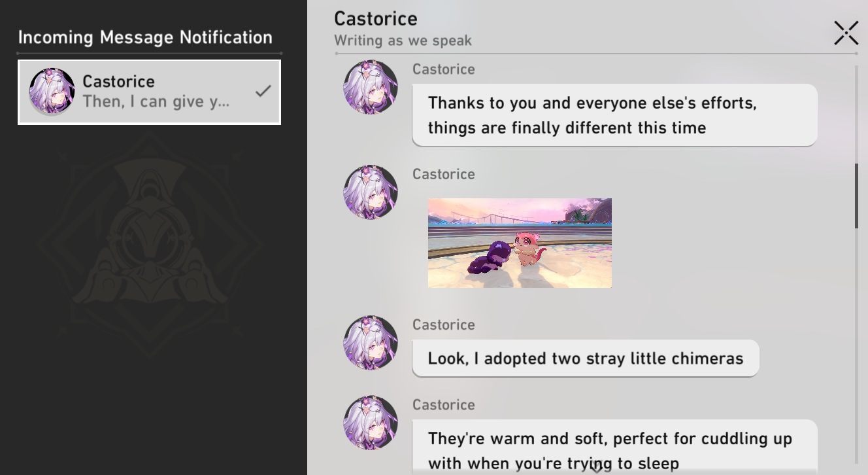Click the read checkmark on Castorice notification

pyautogui.click(x=263, y=92)
